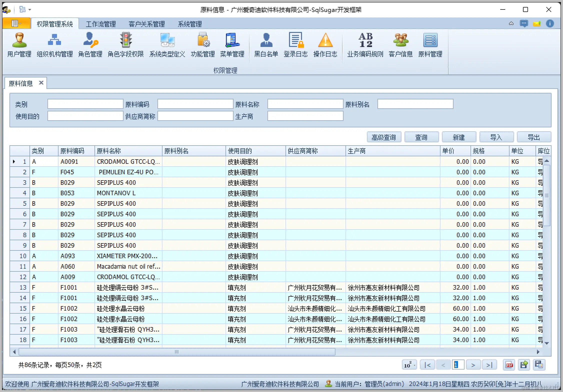
Task: Click the info icon at top right
Action: coord(550,24)
